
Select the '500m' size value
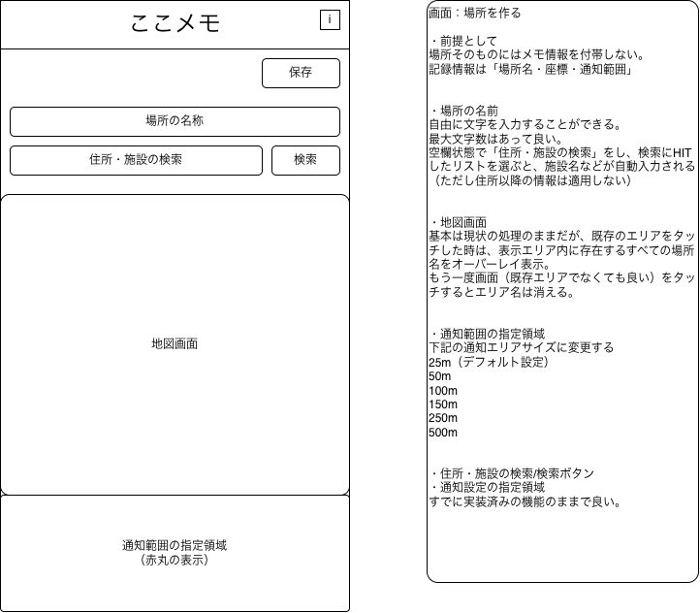[x=443, y=433]
